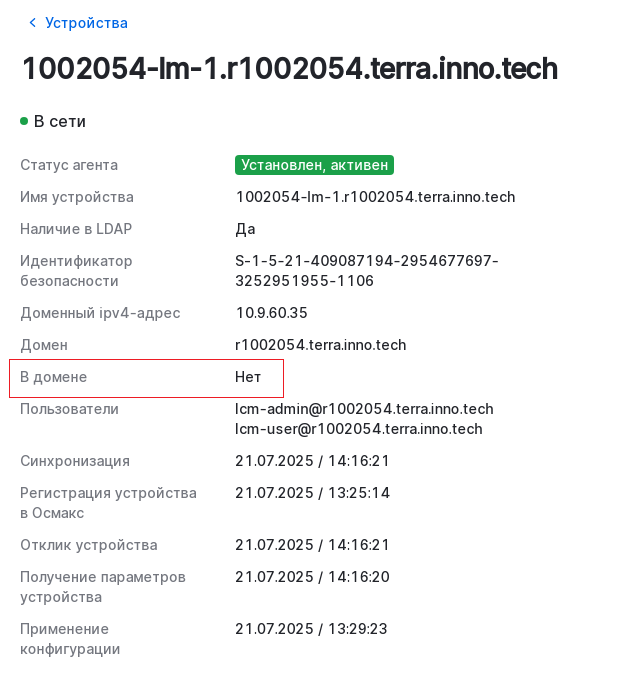Click the Синхронизация timestamp value

pos(312,461)
